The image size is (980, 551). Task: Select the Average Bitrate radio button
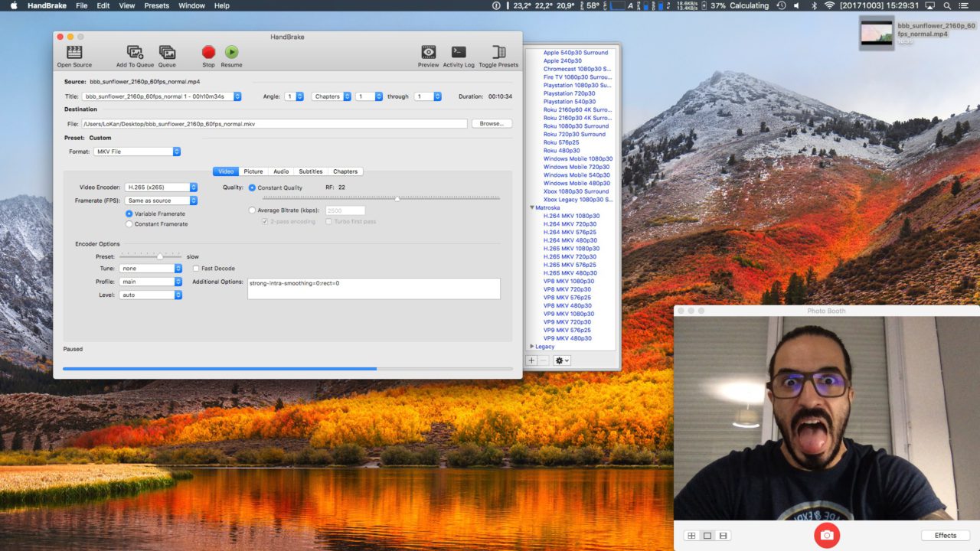point(253,210)
